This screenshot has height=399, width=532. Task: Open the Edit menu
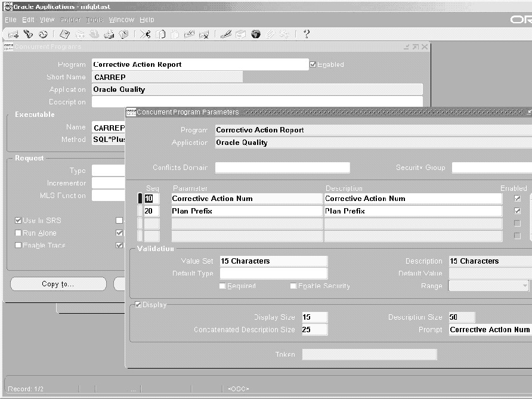[28, 20]
